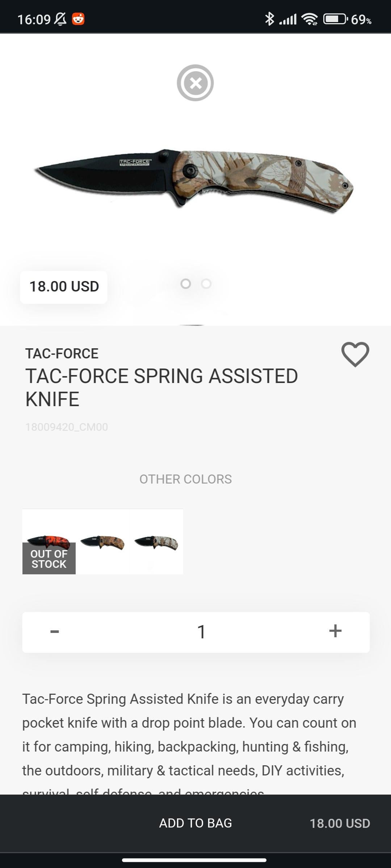Image resolution: width=391 pixels, height=868 pixels.
Task: Close the product view with X icon
Action: tap(195, 83)
